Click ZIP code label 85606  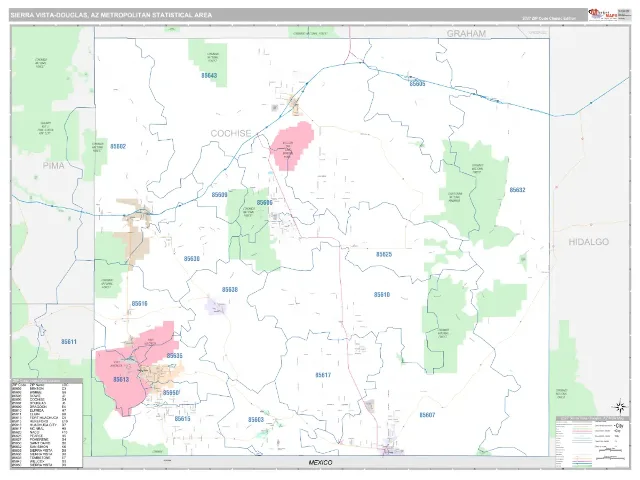point(264,202)
